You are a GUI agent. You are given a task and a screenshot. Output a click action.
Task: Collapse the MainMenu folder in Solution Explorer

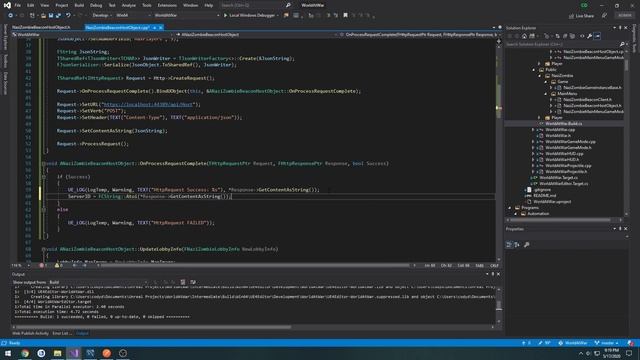(x=546, y=93)
